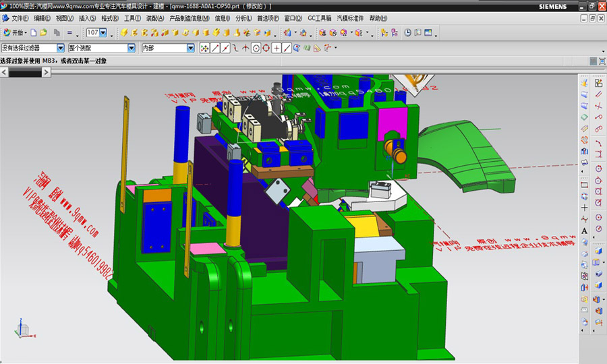Click the circle center snap point icon
This screenshot has height=364, width=607.
pyautogui.click(x=256, y=49)
